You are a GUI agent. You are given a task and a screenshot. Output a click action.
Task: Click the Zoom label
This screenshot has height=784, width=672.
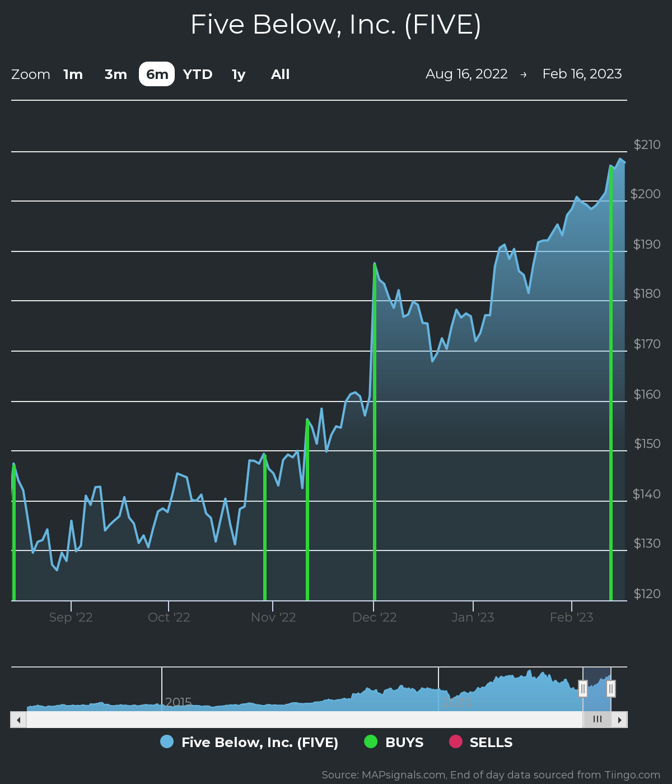tap(31, 74)
